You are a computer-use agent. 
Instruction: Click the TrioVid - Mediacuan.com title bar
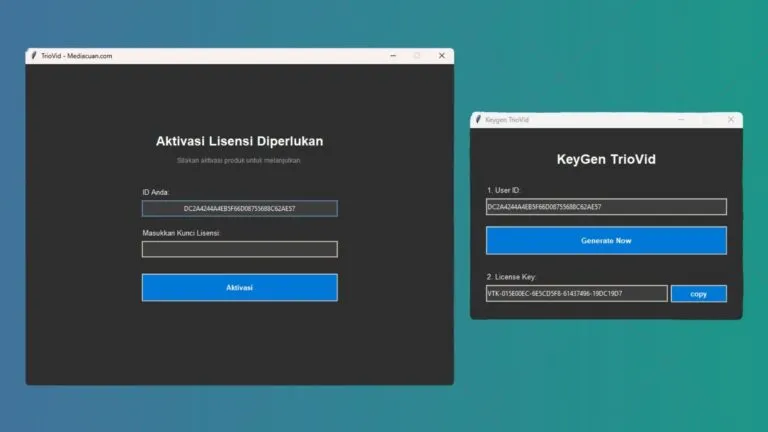click(200, 56)
